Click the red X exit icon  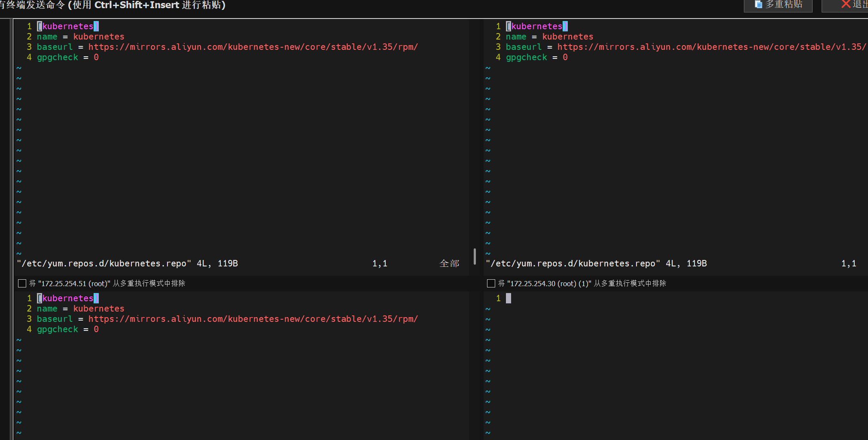tap(846, 4)
